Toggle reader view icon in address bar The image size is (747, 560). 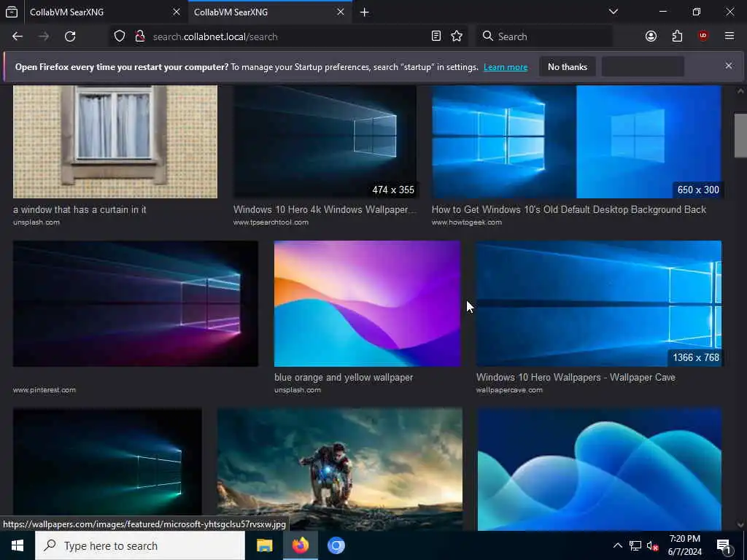pos(436,36)
